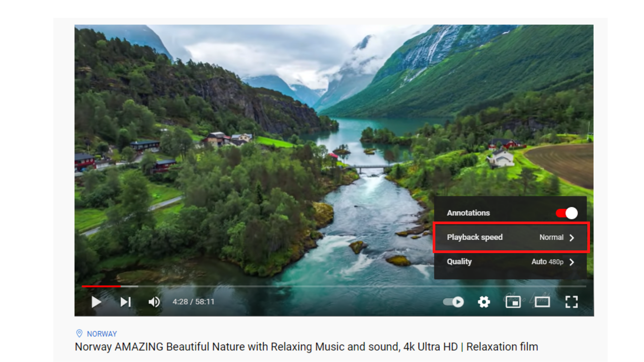Open the NORWAY location link
The width and height of the screenshot is (644, 362).
[102, 334]
